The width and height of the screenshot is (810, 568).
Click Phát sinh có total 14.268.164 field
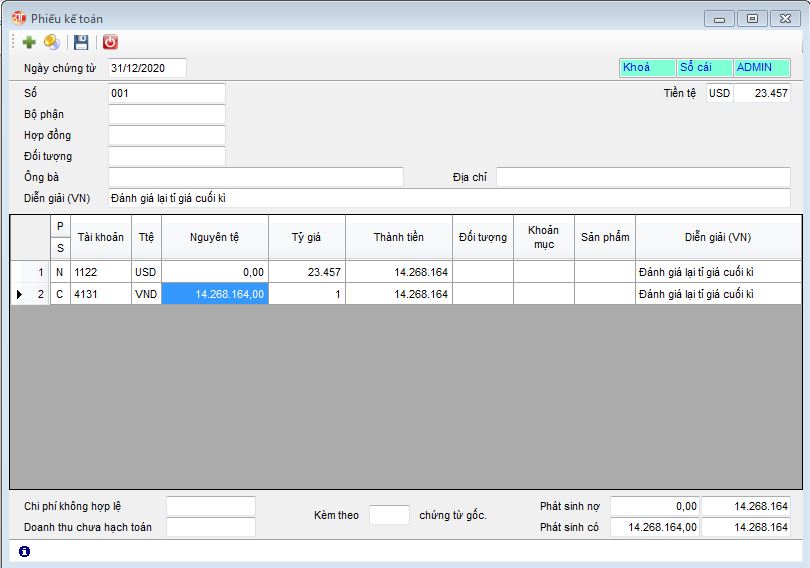click(746, 527)
